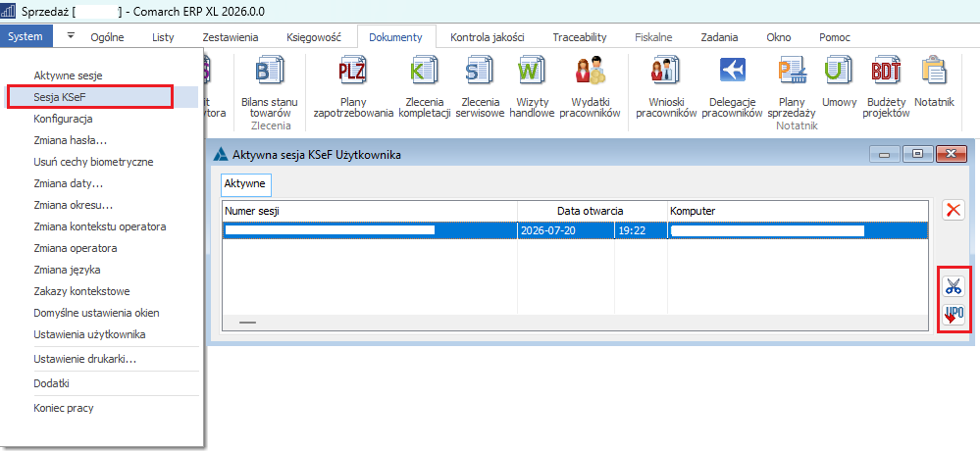The image size is (980, 451).
Task: Open Notatnik clipboard icon
Action: 934,72
